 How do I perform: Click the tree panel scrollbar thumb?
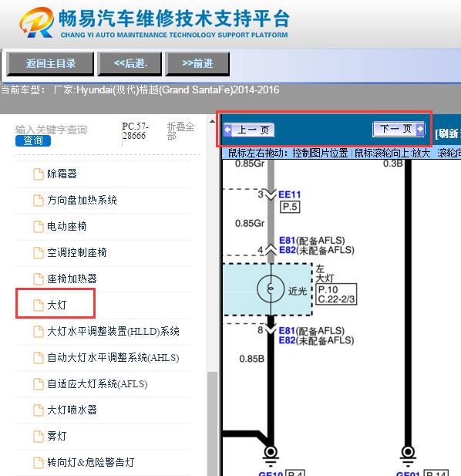click(x=212, y=424)
